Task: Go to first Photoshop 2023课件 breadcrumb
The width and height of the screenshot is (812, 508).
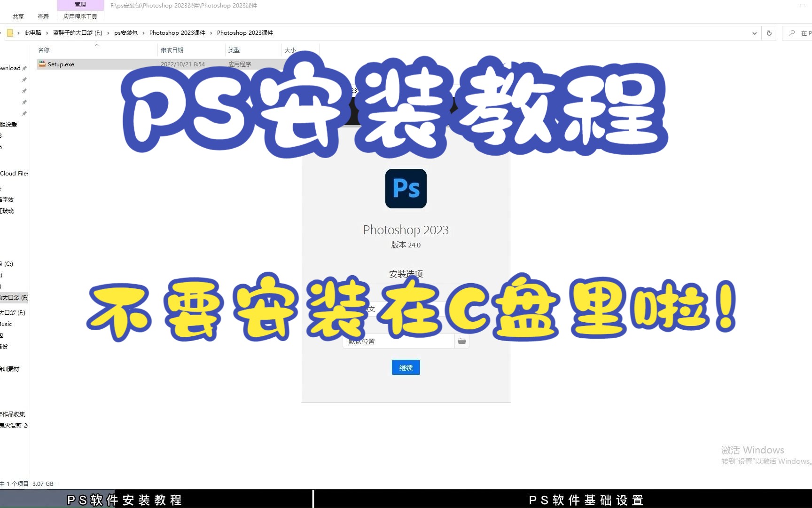Action: (177, 33)
